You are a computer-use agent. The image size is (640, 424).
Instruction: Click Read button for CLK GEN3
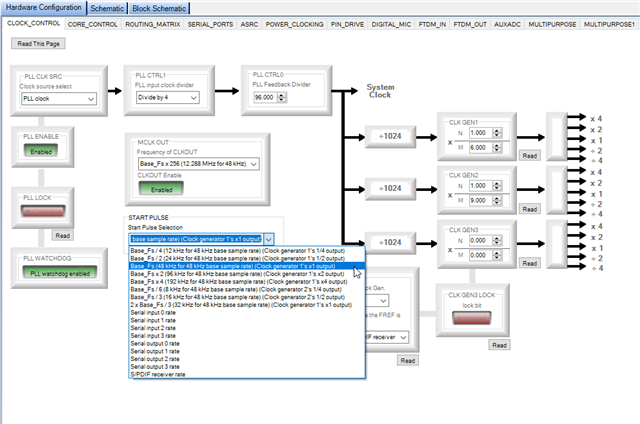pyautogui.click(x=529, y=263)
